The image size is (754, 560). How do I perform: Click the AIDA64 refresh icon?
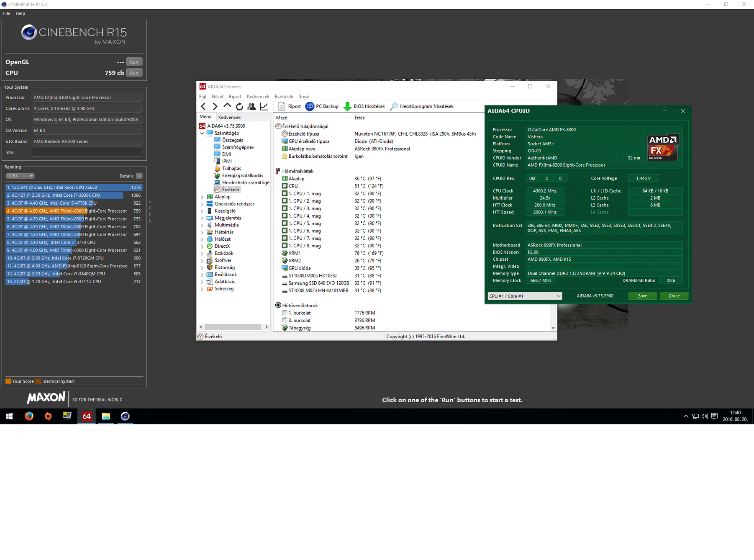tap(239, 106)
